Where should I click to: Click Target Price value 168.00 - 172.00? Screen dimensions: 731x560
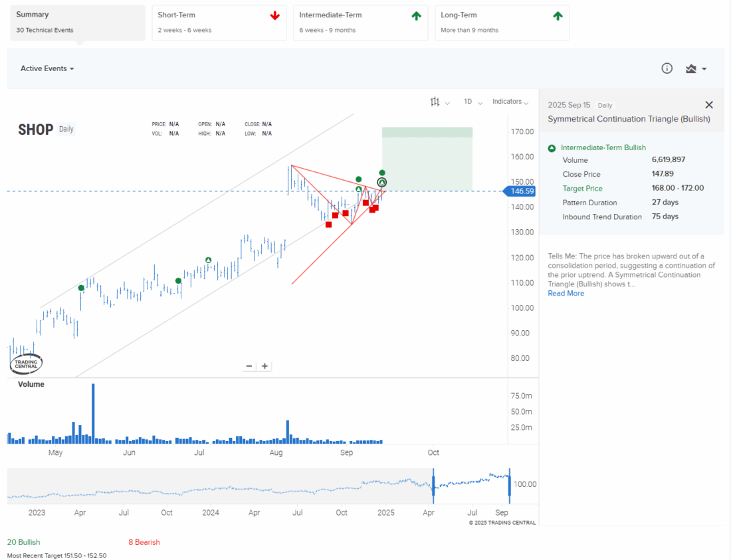pyautogui.click(x=677, y=188)
